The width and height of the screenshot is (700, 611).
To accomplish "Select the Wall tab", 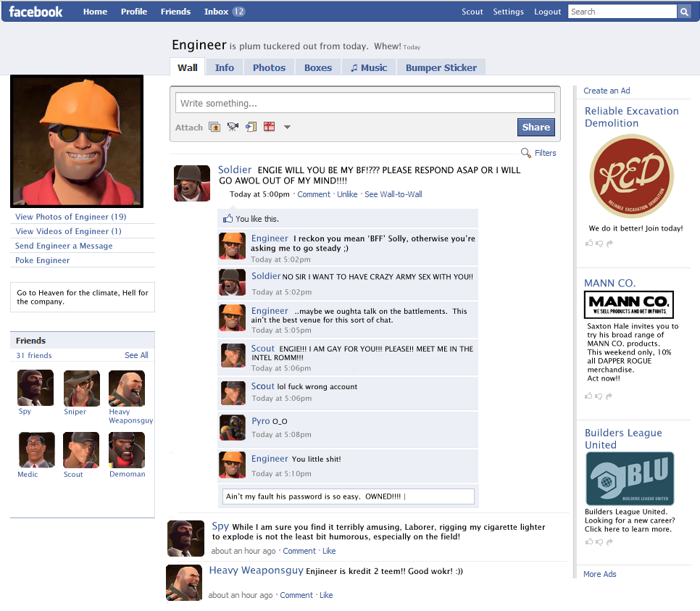I will [x=188, y=67].
